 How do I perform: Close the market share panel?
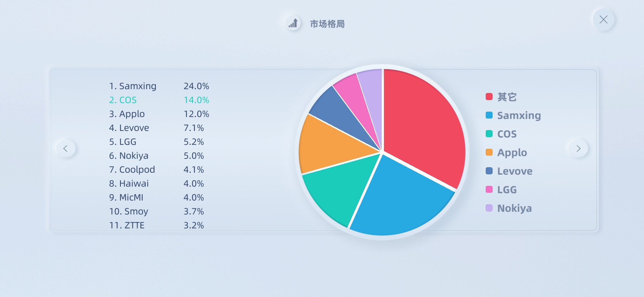pyautogui.click(x=603, y=20)
